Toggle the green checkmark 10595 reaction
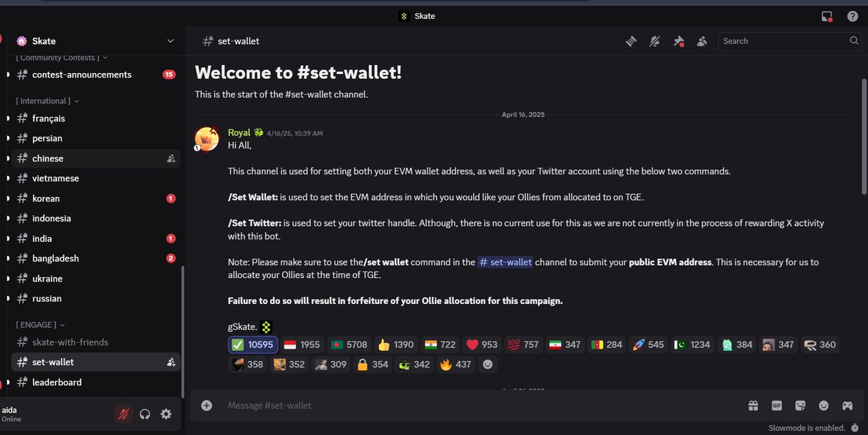Viewport: 868px width, 435px height. (x=252, y=345)
